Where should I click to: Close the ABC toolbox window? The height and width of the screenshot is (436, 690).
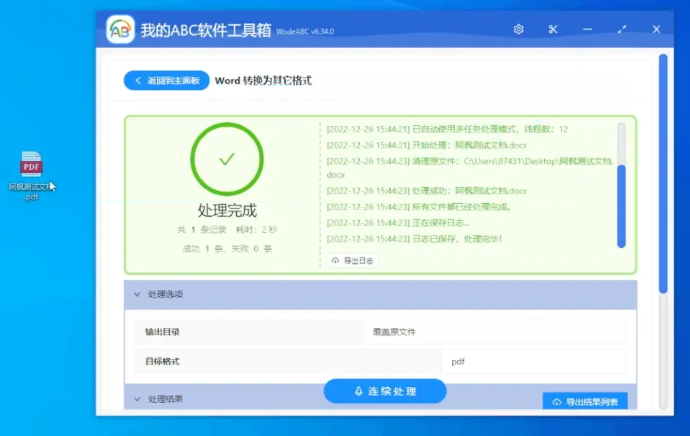coord(656,29)
